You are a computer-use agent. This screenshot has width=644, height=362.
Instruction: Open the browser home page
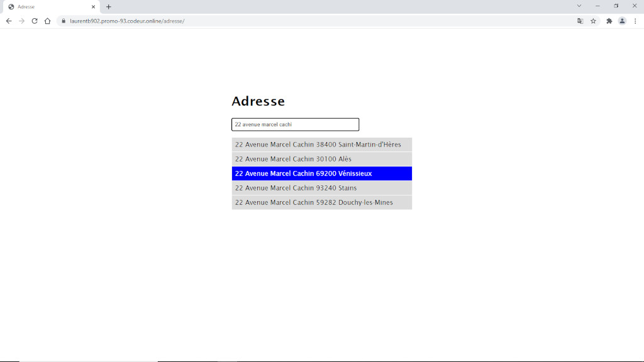coord(47,20)
